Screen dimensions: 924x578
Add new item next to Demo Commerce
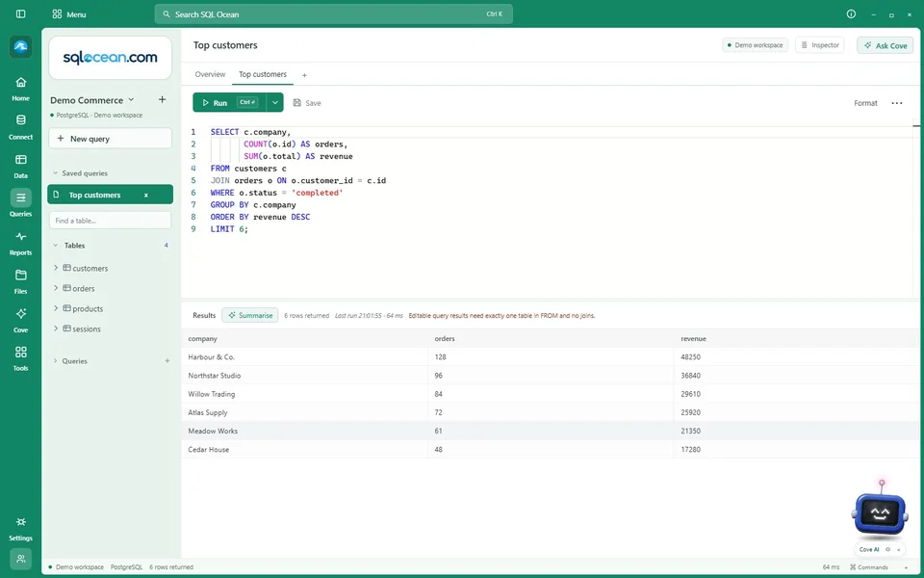pos(162,99)
